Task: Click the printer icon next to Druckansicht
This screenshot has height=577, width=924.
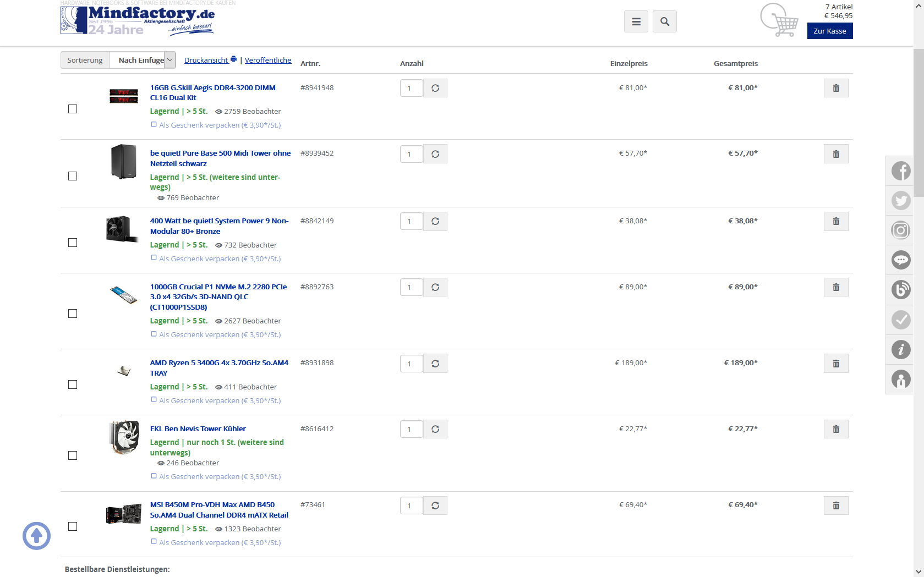Action: (x=233, y=59)
